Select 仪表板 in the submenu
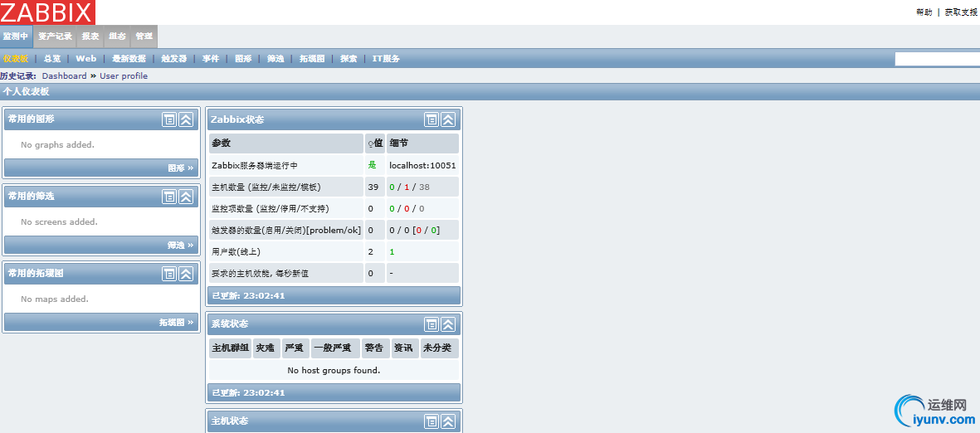 click(16, 59)
